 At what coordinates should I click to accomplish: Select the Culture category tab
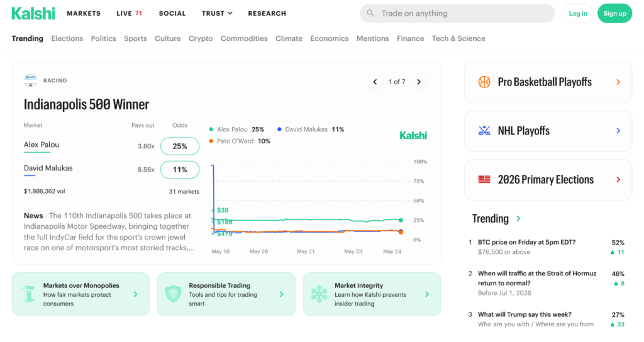pyautogui.click(x=167, y=38)
